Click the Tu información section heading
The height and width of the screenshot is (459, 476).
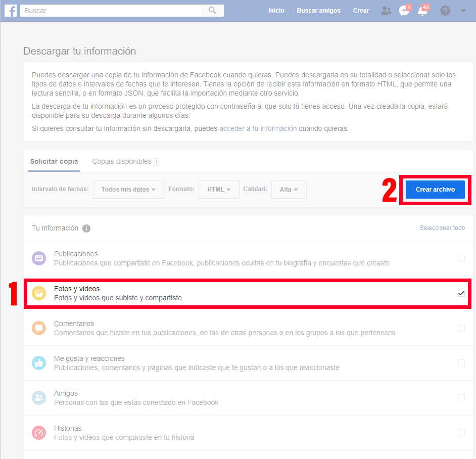pyautogui.click(x=55, y=228)
